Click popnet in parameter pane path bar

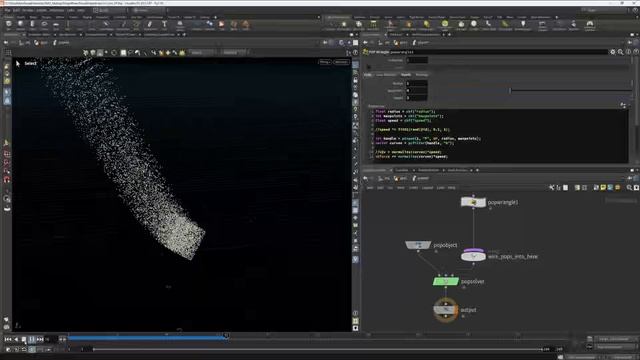click(x=421, y=42)
